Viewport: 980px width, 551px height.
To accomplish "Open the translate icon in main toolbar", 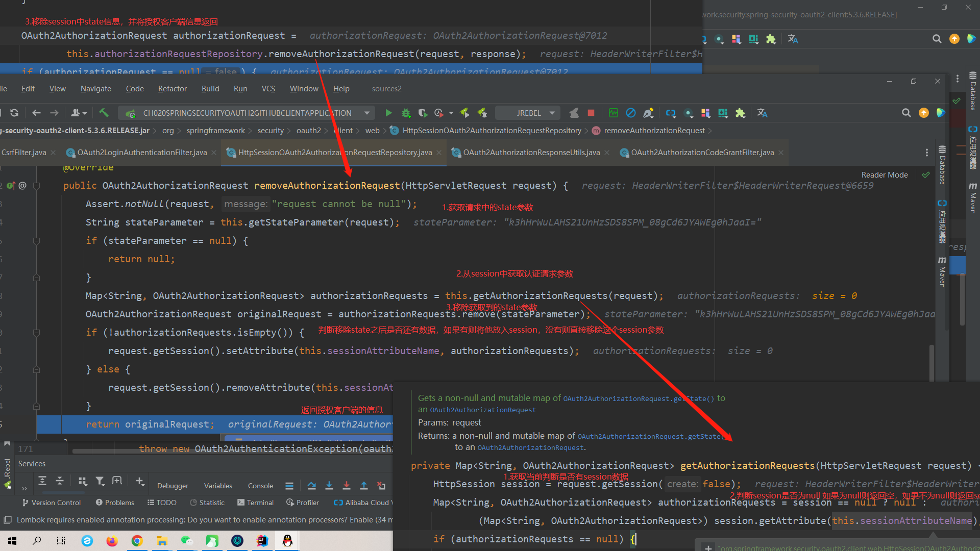I will [x=762, y=113].
